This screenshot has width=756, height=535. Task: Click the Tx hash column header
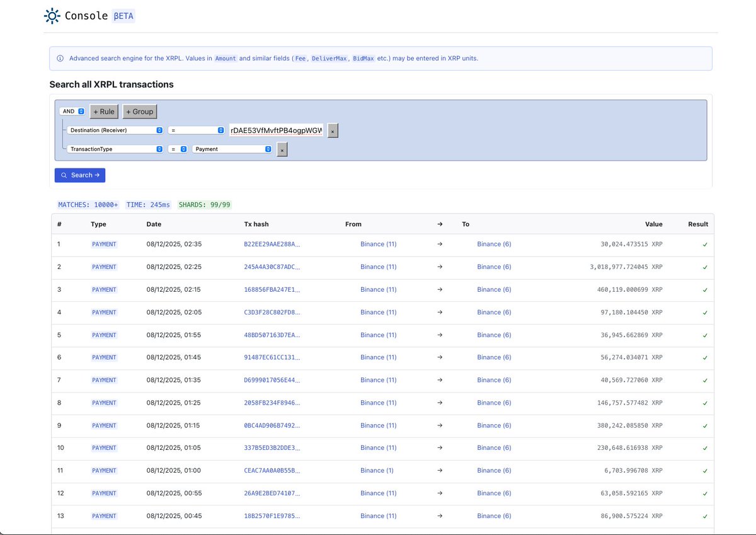(x=256, y=224)
